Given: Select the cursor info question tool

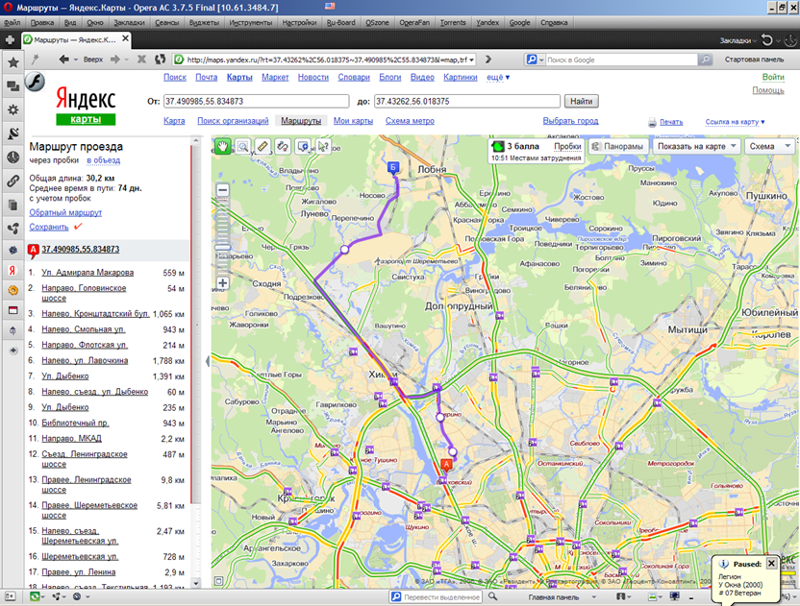Looking at the screenshot, I should (x=322, y=147).
